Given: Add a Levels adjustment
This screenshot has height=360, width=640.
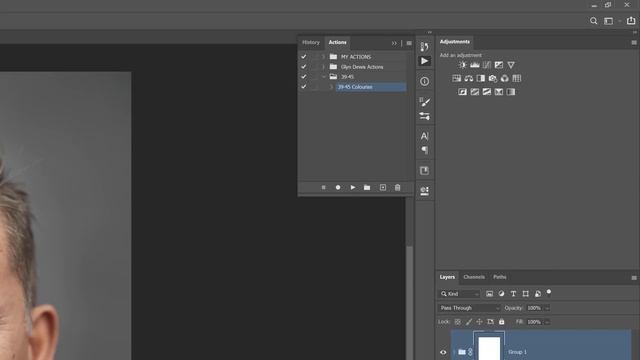Looking at the screenshot, I should (x=475, y=65).
